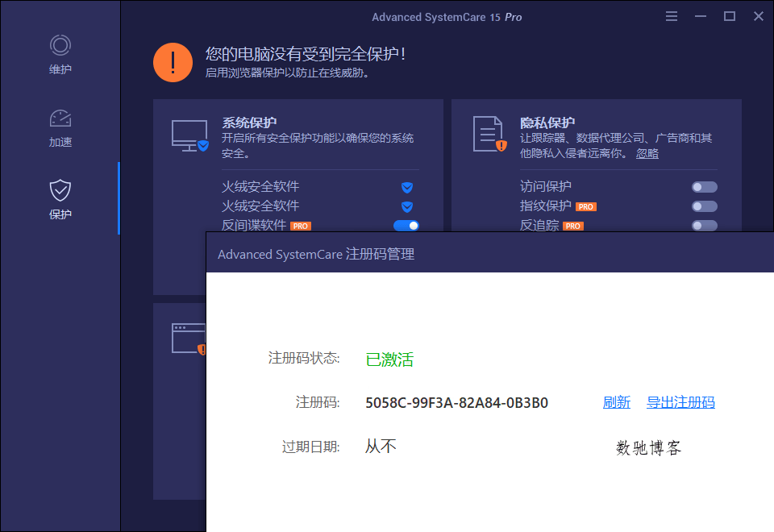
Task: Click the 导出注册码 link
Action: coord(680,402)
